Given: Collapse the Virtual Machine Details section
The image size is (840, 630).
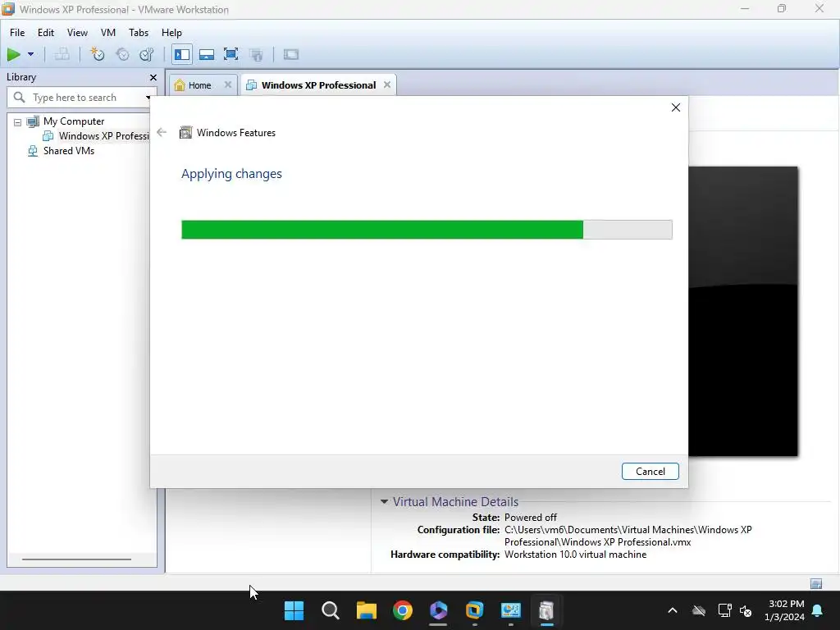Looking at the screenshot, I should pyautogui.click(x=384, y=502).
